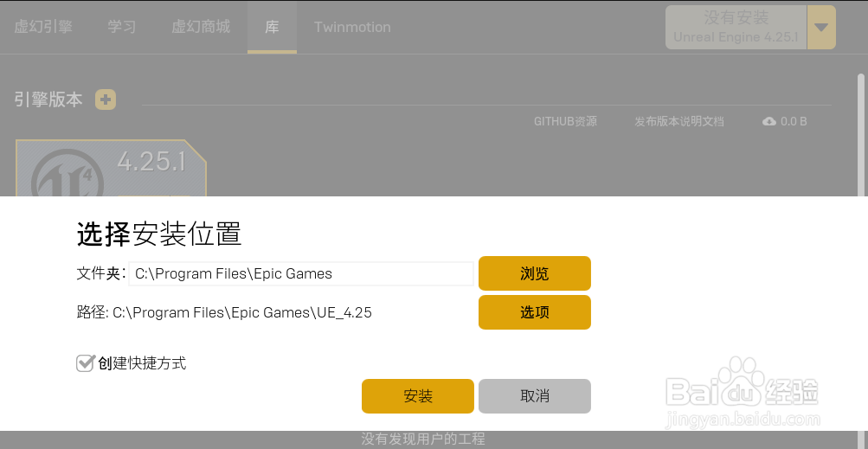Go to the 虚幻商城 tab

[201, 27]
